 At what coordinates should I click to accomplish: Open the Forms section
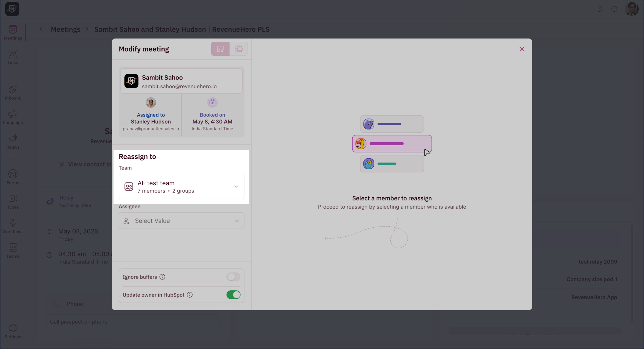click(x=13, y=177)
